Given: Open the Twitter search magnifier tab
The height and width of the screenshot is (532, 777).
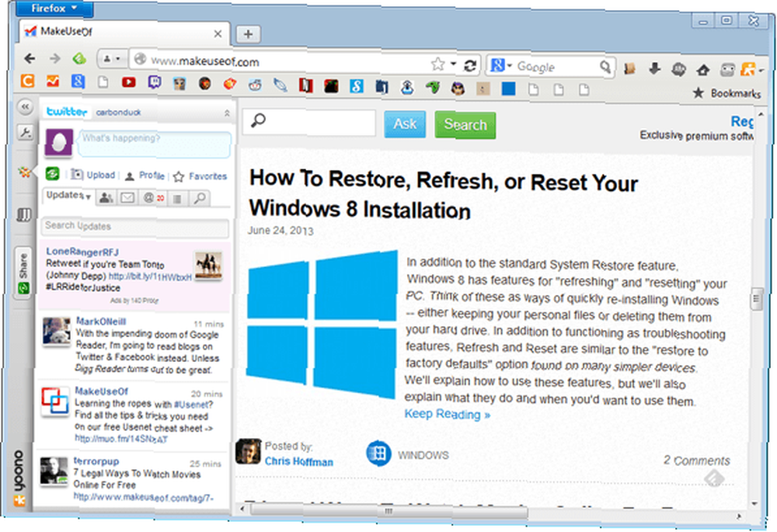Looking at the screenshot, I should (200, 199).
